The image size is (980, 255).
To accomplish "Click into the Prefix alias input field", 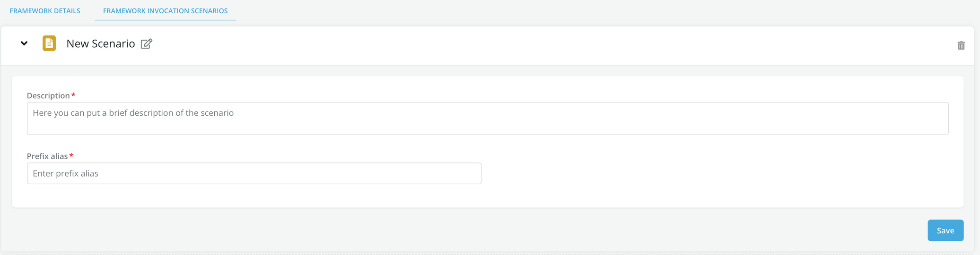I will coord(254,173).
